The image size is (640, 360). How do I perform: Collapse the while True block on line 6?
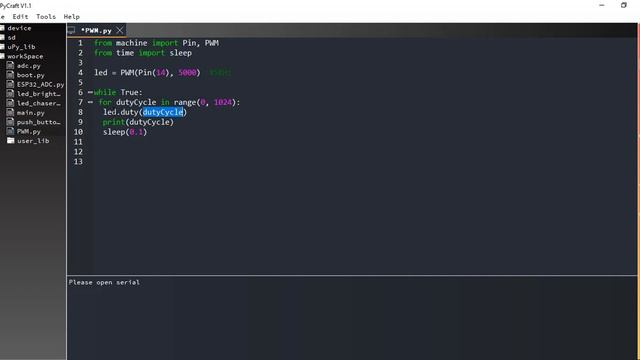point(90,92)
